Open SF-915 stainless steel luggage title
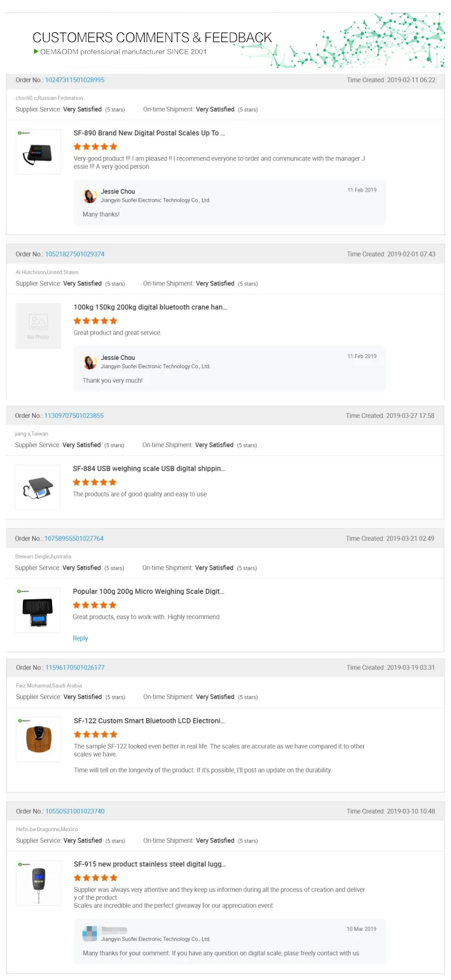Viewport: 451px width, 980px height. (149, 865)
